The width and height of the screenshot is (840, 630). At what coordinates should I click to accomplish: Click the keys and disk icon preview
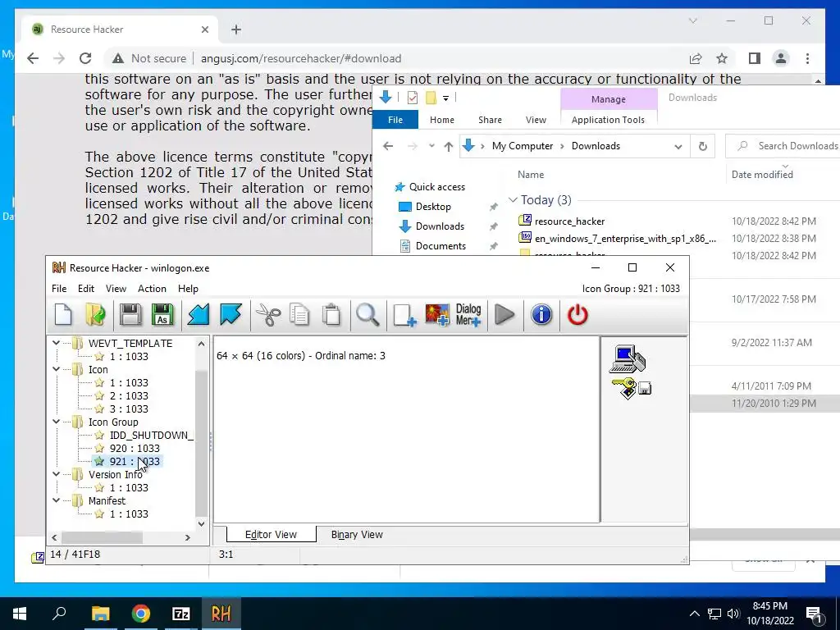coord(632,388)
